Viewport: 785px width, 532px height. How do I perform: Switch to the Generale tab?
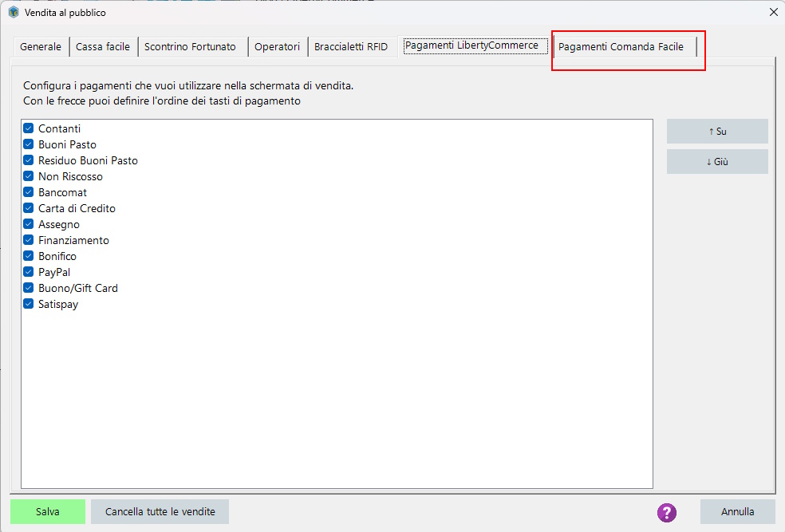coord(41,46)
